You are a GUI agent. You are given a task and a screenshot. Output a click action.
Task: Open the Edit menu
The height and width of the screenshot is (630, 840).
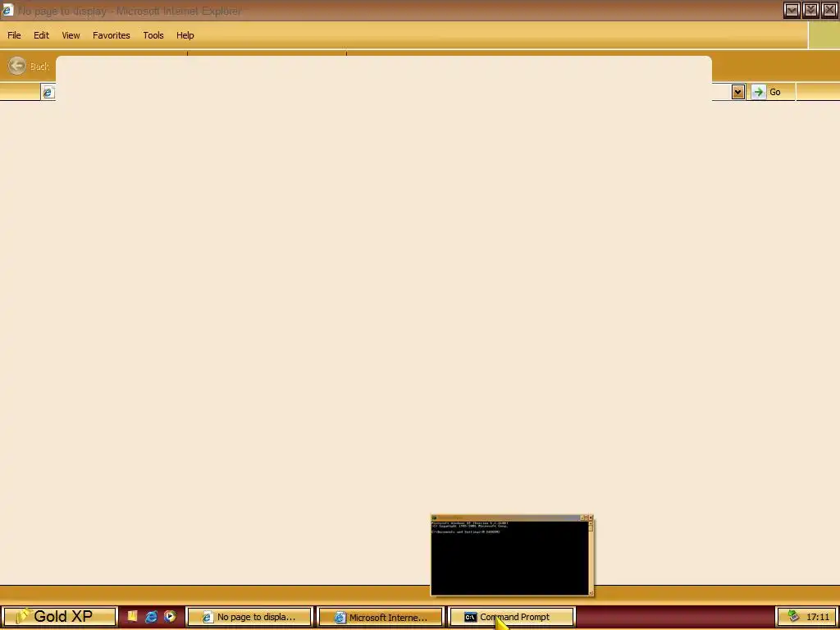[x=41, y=35]
